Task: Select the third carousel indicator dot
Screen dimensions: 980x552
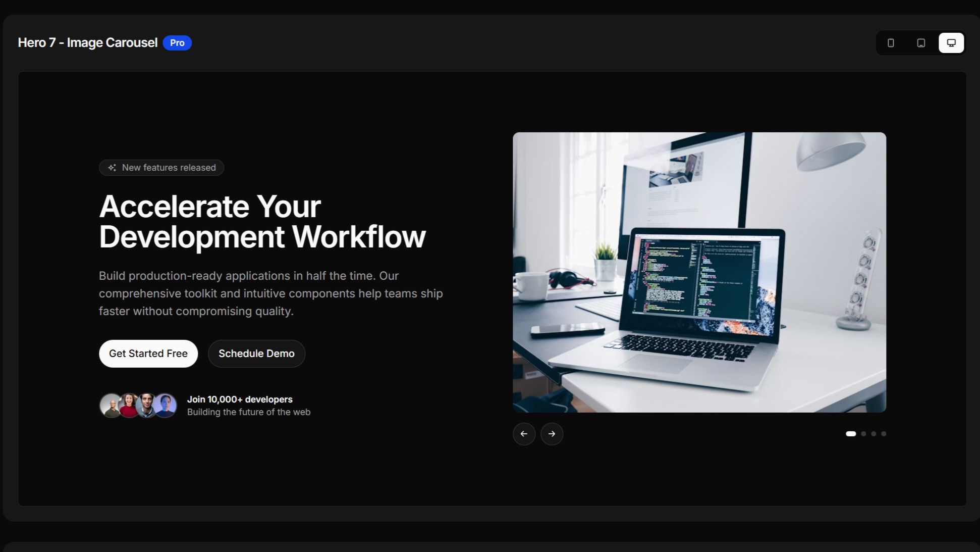Action: pyautogui.click(x=874, y=434)
